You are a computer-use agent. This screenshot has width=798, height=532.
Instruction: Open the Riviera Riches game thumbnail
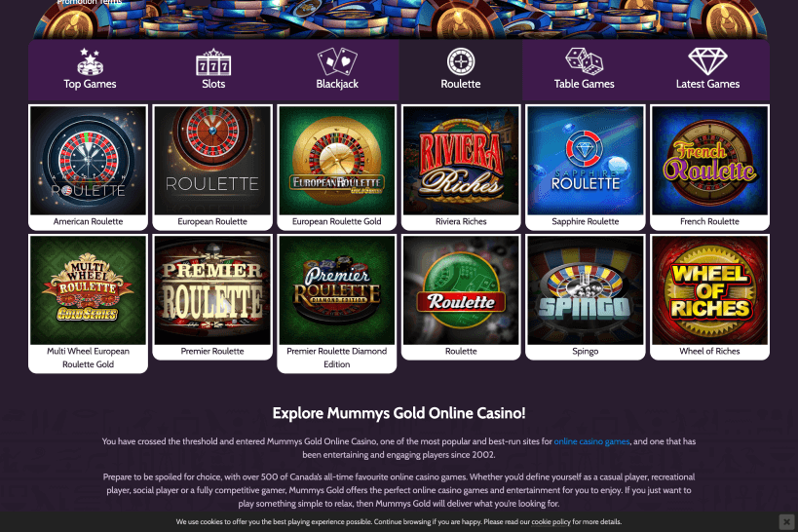(461, 161)
